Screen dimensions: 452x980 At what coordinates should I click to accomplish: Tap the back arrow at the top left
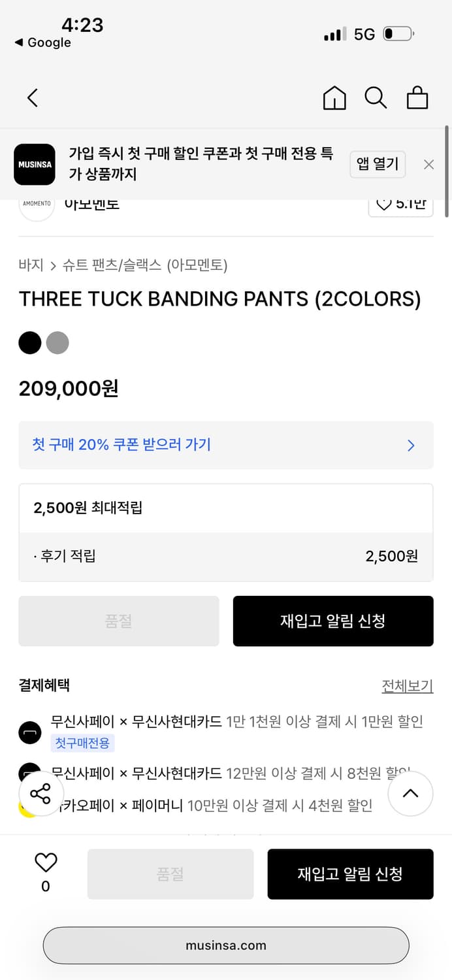click(32, 97)
